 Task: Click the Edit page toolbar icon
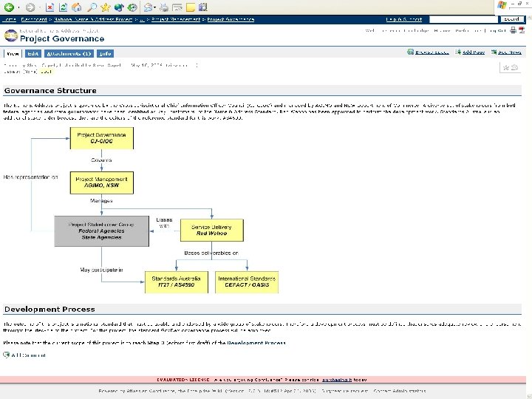(x=177, y=7)
